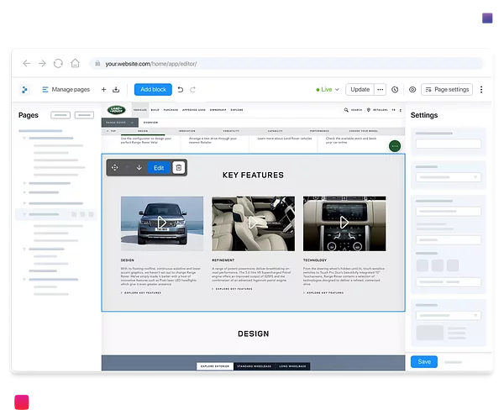Viewport: 504px width, 420px height.
Task: Open the Live status dropdown
Action: point(328,89)
